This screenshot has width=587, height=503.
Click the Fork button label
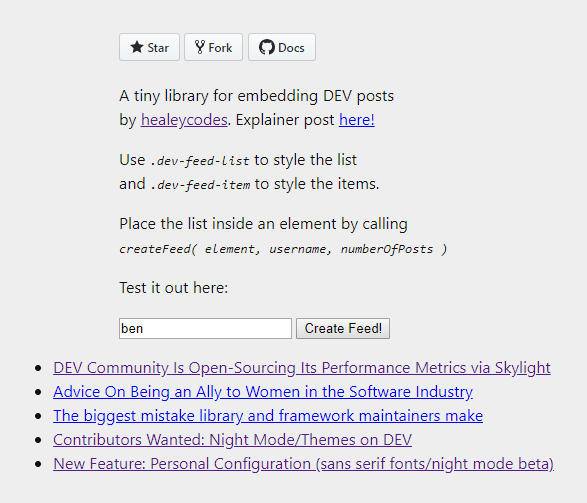point(220,48)
